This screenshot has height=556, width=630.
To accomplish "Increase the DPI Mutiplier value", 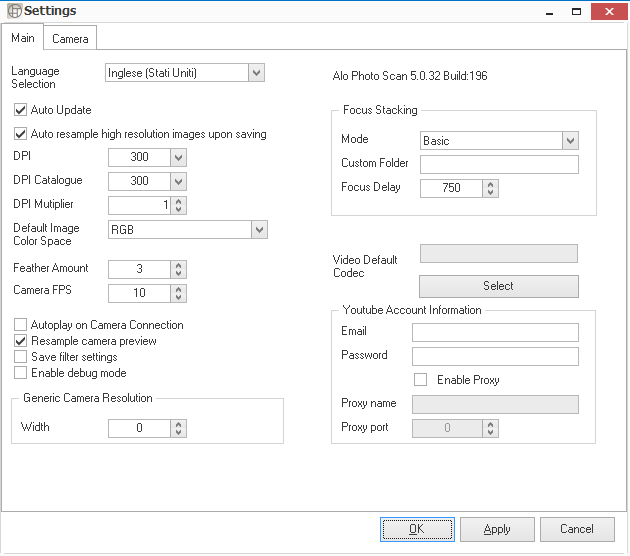I will pos(178,201).
